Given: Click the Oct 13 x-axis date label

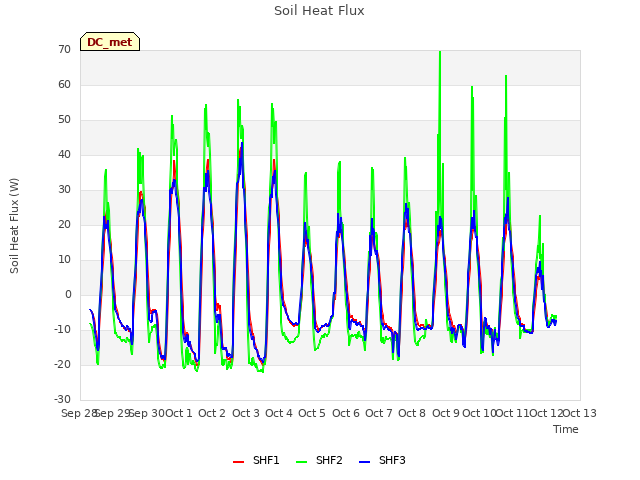Looking at the screenshot, I should 580,413.
